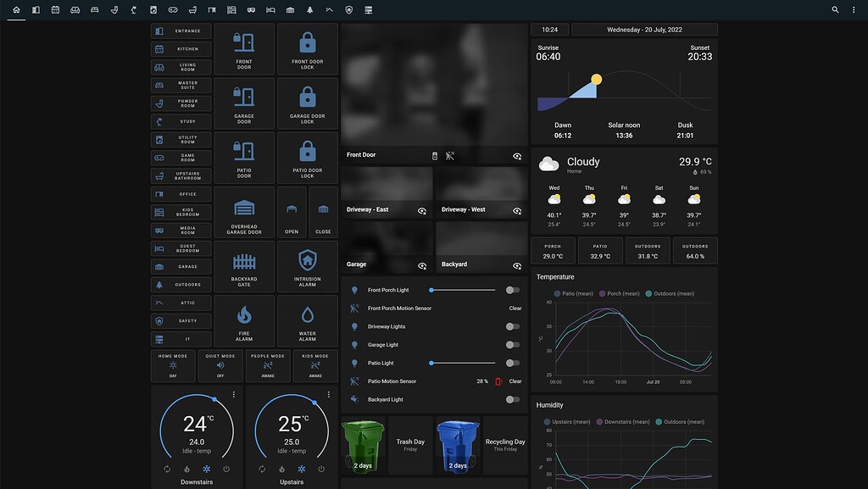Viewport: 868px width, 489px height.
Task: Turn on the Front Porch Light
Action: pos(512,291)
